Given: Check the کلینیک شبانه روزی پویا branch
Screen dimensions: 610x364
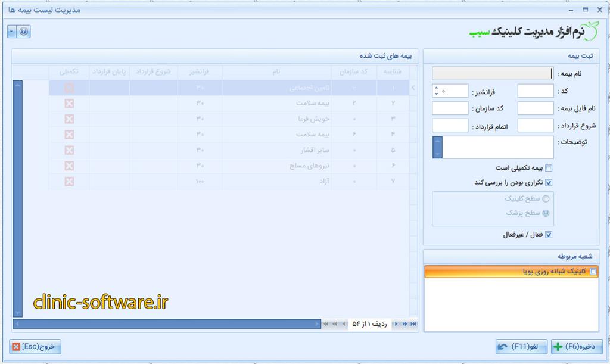Looking at the screenshot, I should point(593,272).
